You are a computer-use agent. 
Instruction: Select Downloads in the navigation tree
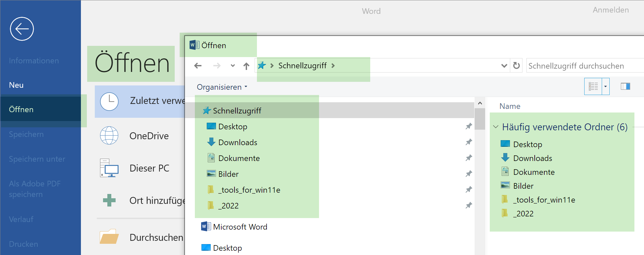[238, 143]
